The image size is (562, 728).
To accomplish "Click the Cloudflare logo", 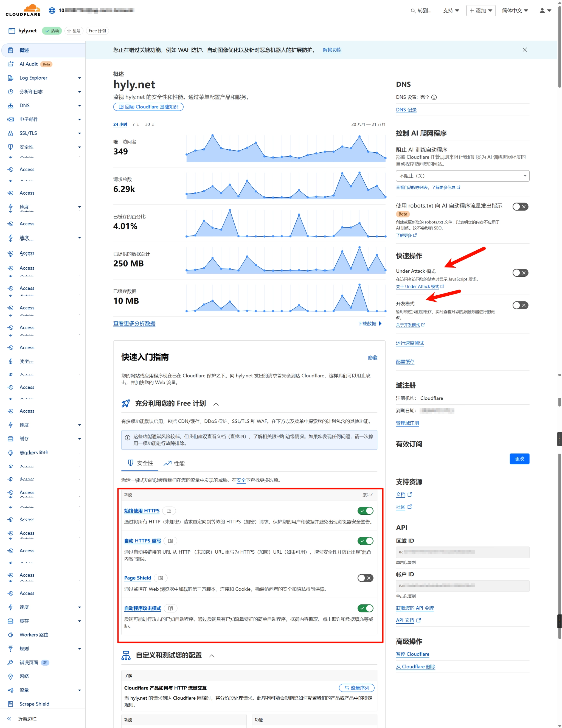I will [x=23, y=10].
